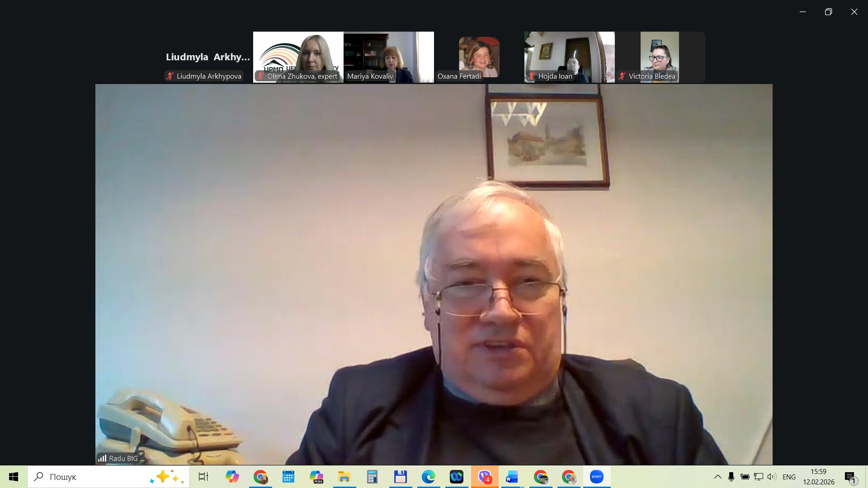868x488 pixels.
Task: Click the Copilot icon in the taskbar
Action: pos(232,477)
